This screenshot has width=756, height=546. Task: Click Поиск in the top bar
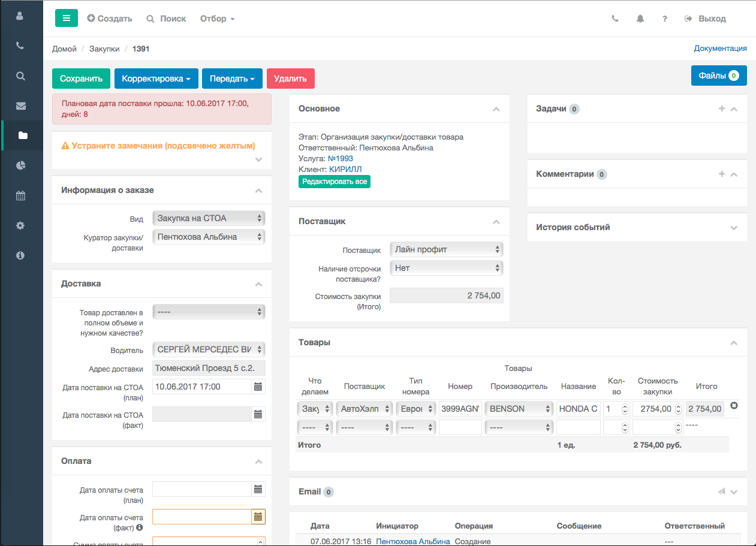pos(167,19)
